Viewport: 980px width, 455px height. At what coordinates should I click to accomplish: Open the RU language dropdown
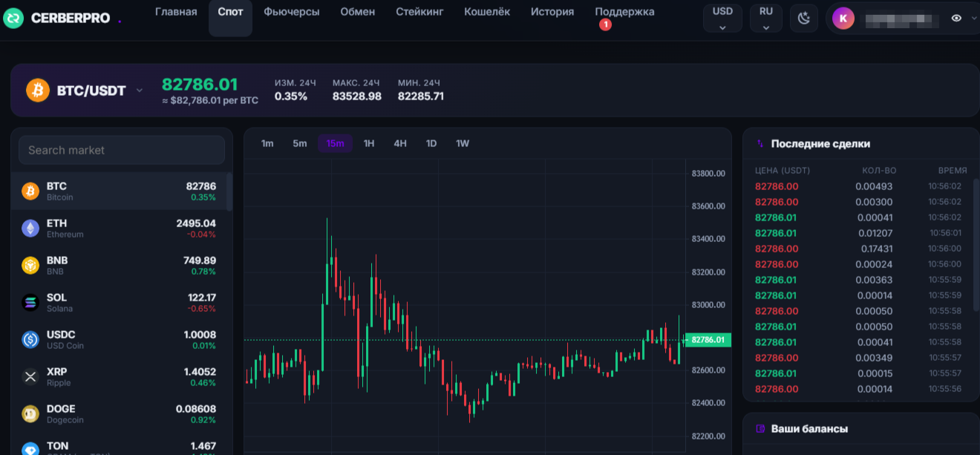(x=766, y=19)
